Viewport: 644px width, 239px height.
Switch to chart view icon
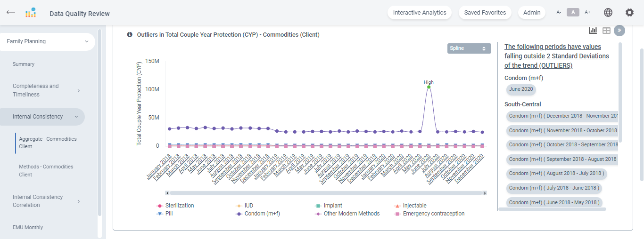[593, 31]
